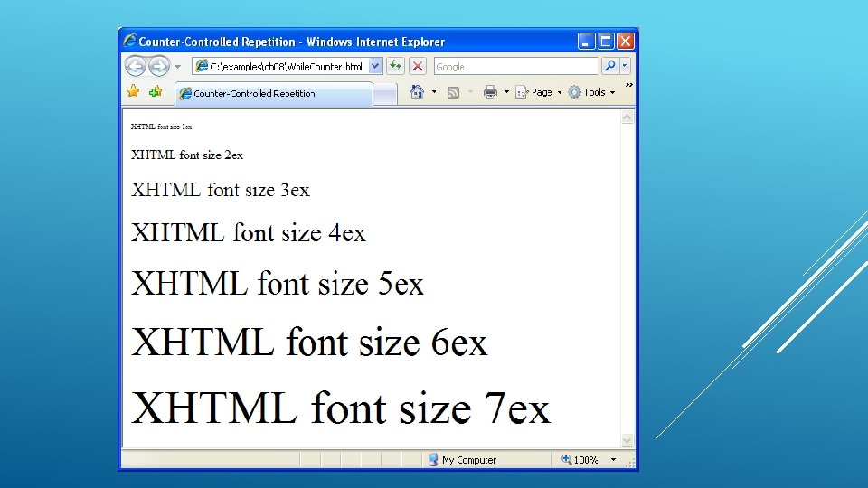868x488 pixels.
Task: Expand the address bar dropdown
Action: 375,66
